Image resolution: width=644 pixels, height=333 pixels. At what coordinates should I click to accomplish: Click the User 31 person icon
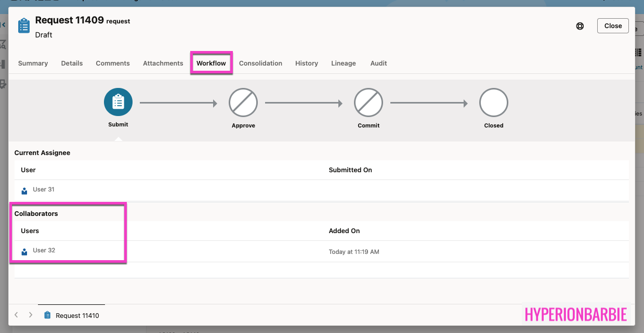tap(24, 190)
